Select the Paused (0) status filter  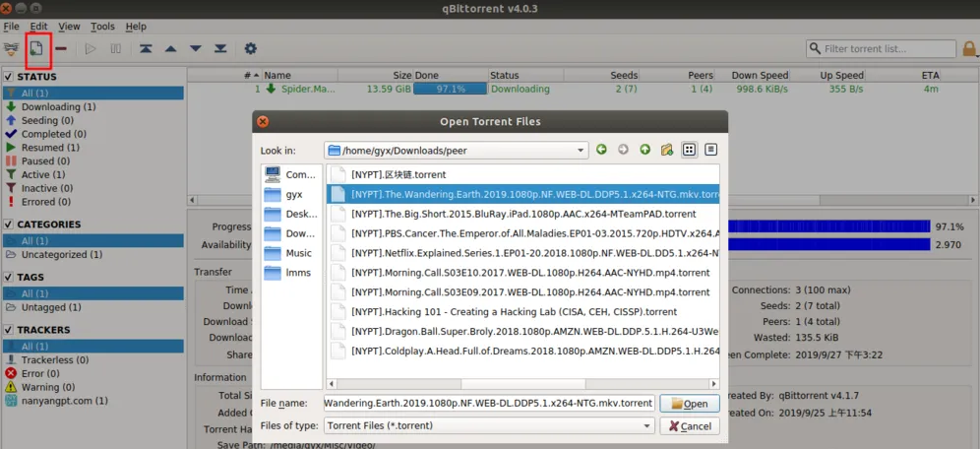pyautogui.click(x=93, y=160)
